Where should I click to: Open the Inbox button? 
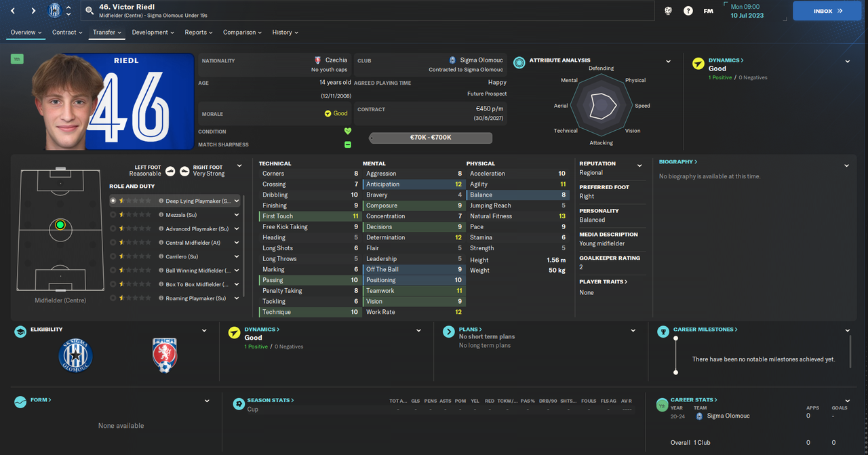point(827,11)
